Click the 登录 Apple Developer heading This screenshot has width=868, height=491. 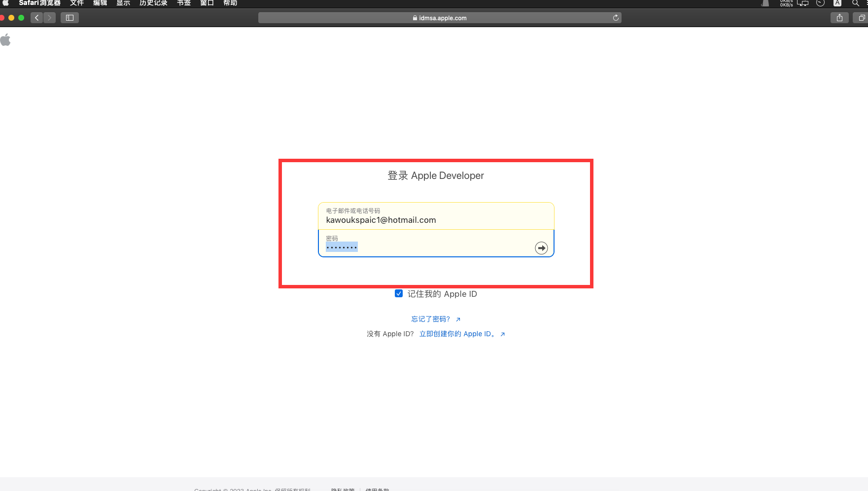[x=436, y=175]
